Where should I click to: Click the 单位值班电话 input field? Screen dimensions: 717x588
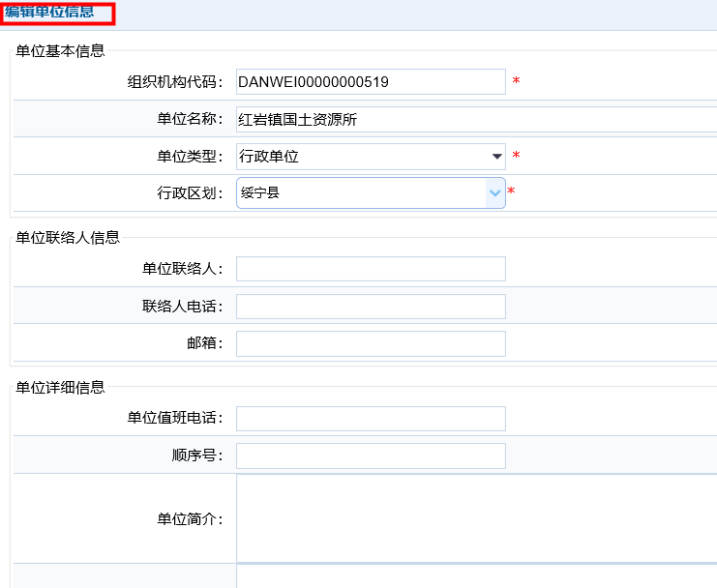(x=370, y=419)
